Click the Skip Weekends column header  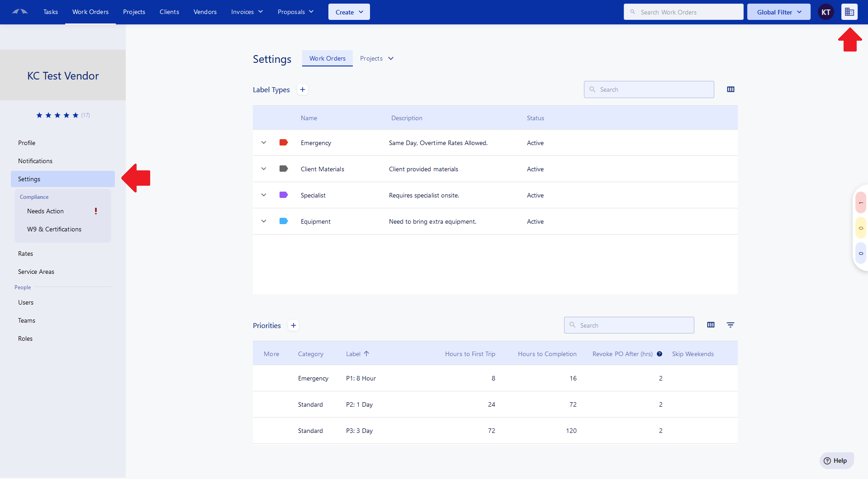point(693,354)
